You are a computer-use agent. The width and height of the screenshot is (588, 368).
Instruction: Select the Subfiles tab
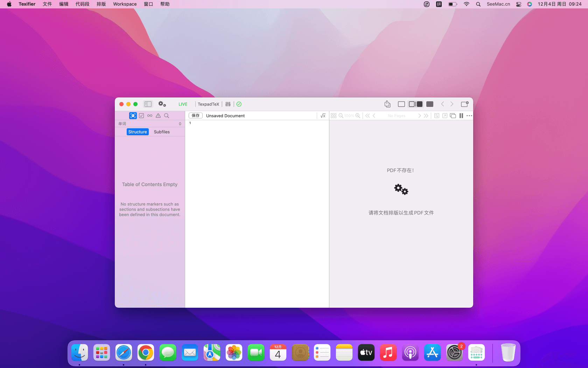162,132
